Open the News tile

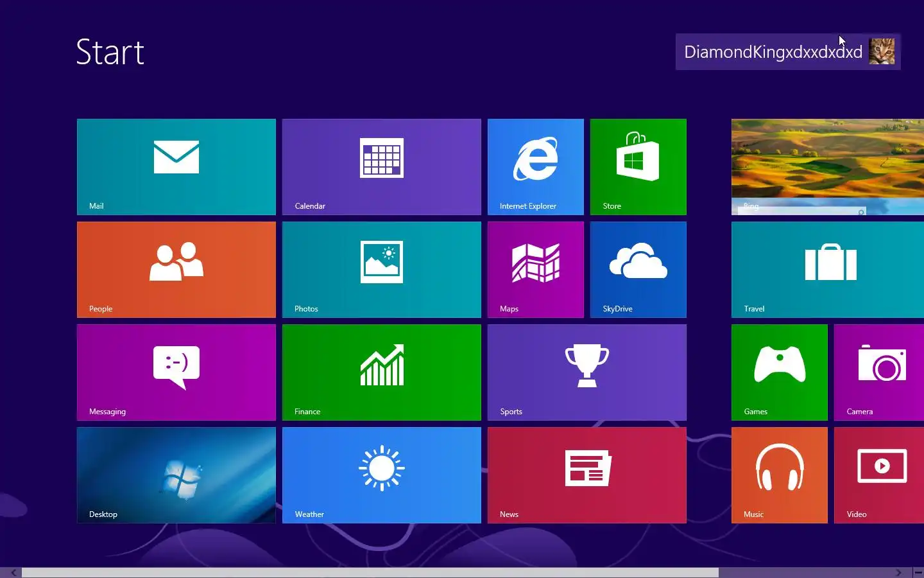tap(587, 475)
